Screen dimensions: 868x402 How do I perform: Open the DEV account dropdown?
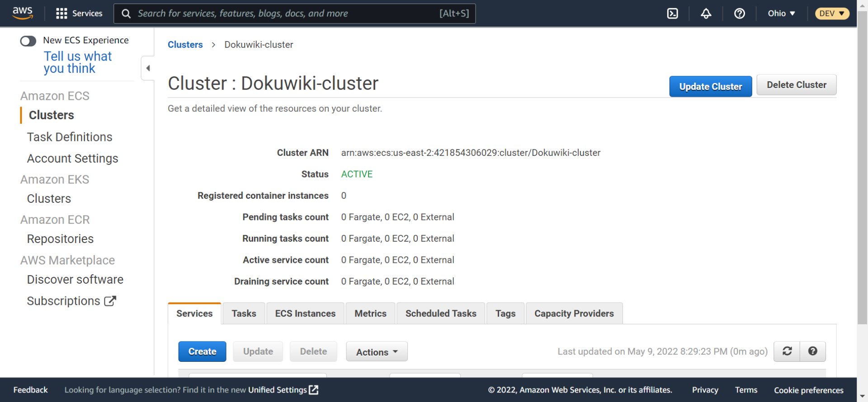click(x=832, y=14)
